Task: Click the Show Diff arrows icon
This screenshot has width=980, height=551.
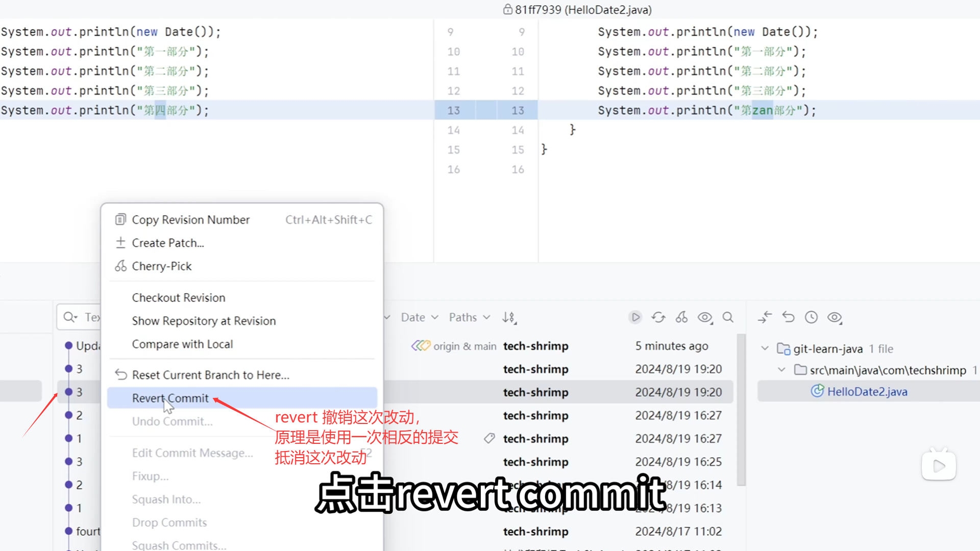Action: pyautogui.click(x=765, y=317)
